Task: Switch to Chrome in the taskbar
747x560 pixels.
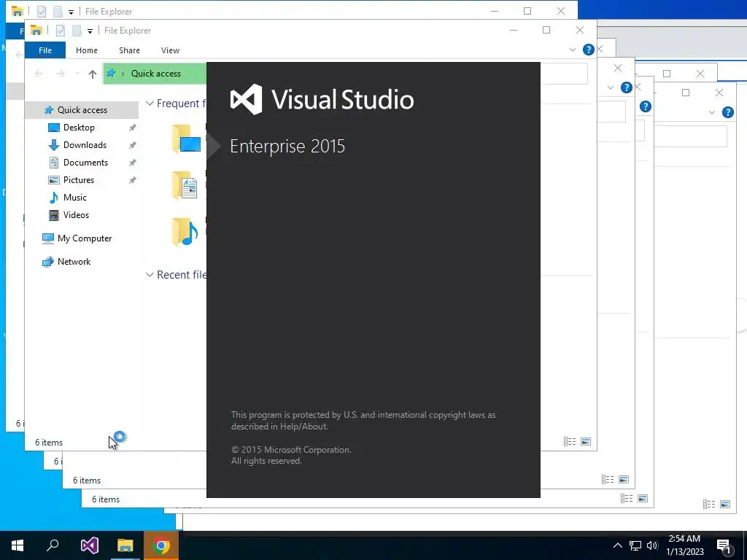Action: coord(161,545)
